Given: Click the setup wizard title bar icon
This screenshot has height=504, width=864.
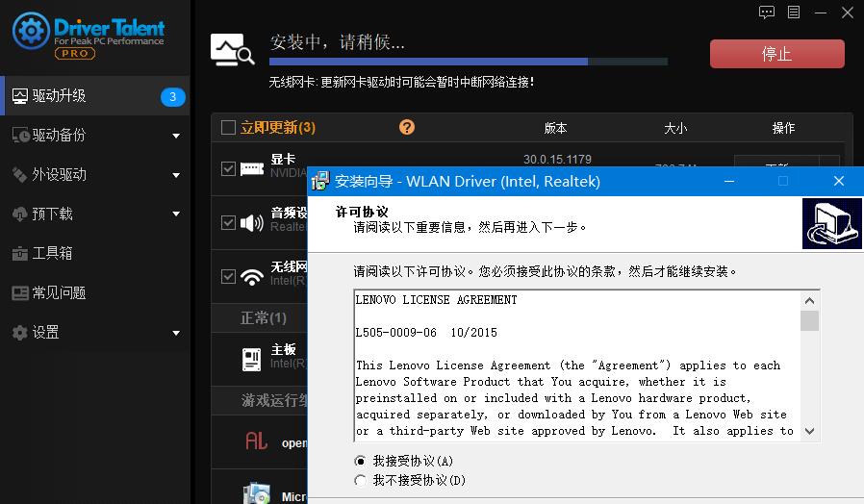Looking at the screenshot, I should click(x=320, y=181).
